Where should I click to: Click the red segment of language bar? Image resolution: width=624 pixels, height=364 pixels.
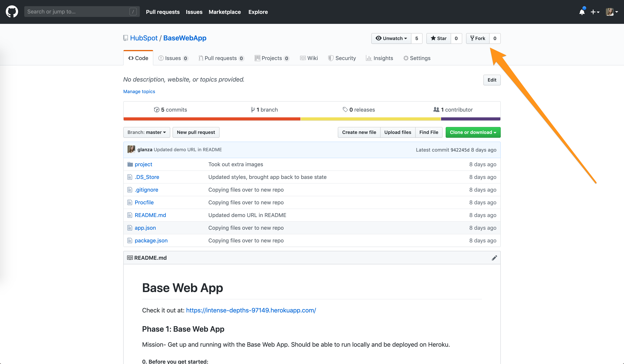click(212, 119)
